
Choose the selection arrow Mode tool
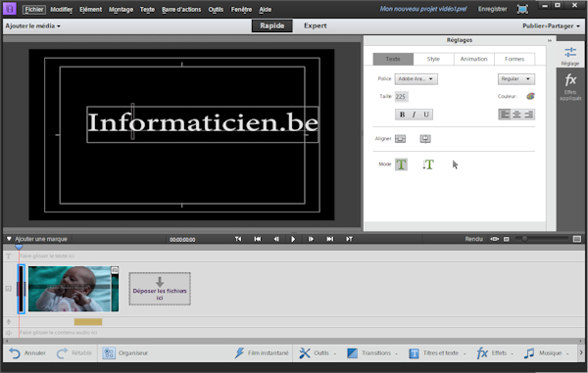(455, 164)
